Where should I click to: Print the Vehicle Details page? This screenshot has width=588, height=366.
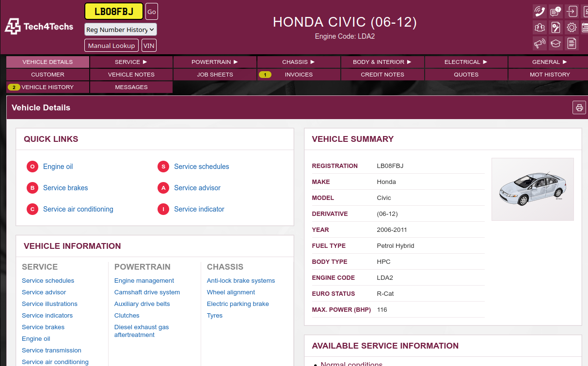(x=579, y=107)
